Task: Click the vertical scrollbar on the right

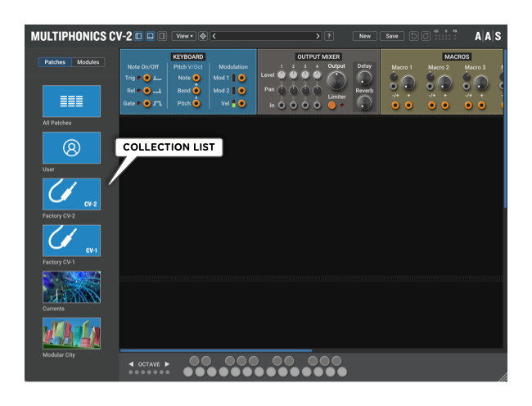Action: 505,129
